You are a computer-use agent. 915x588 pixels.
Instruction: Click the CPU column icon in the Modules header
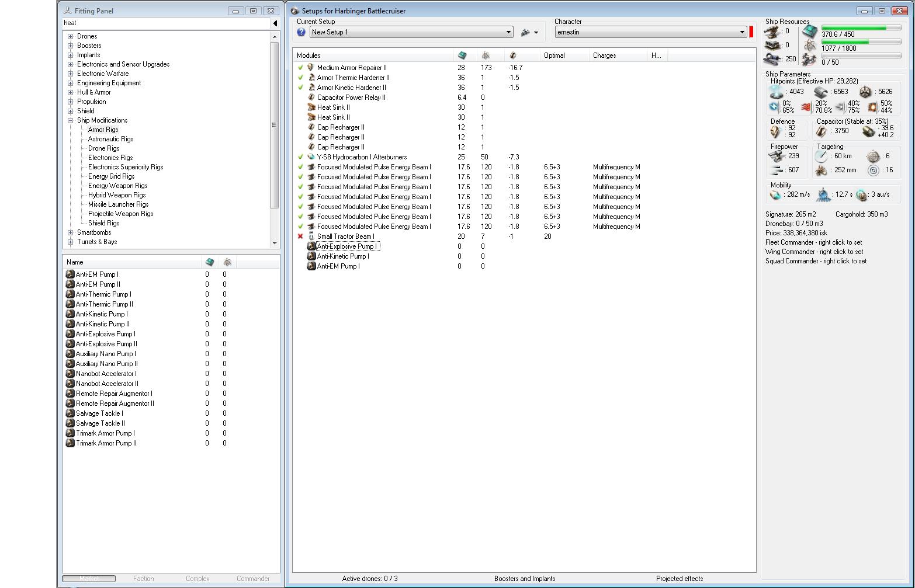tap(462, 55)
